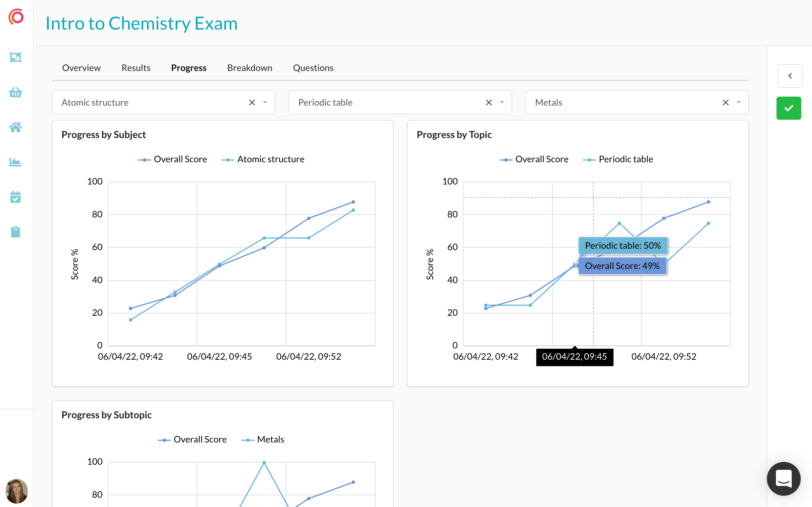
Task: Click the calendar check sidebar icon
Action: [x=16, y=197]
